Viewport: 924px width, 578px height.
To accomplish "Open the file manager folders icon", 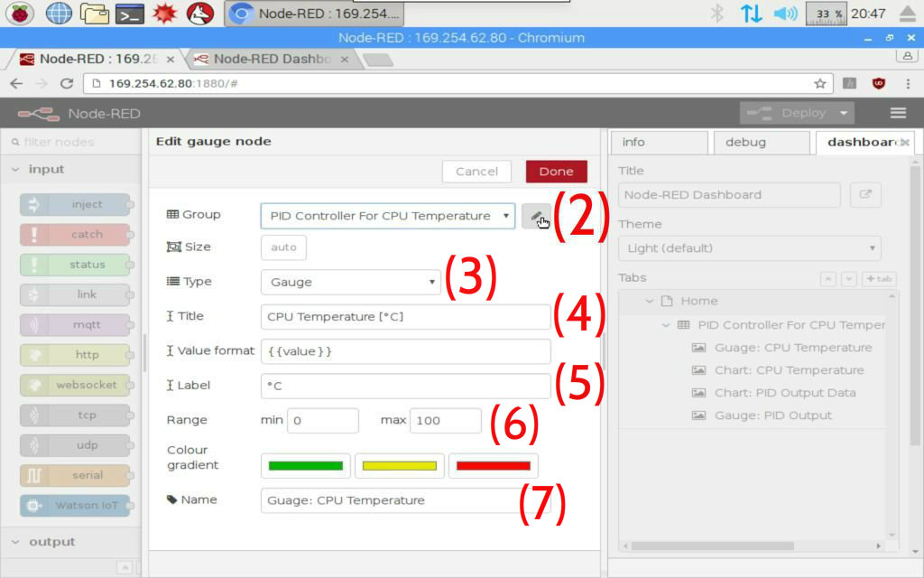I will tap(94, 13).
